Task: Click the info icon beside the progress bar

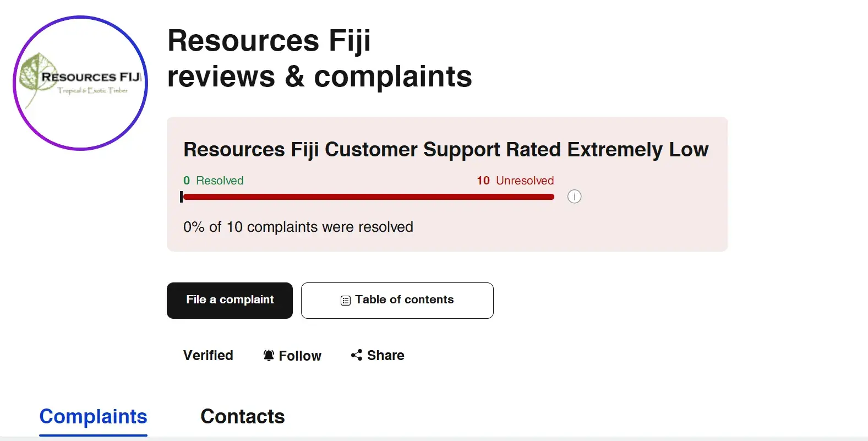Action: click(x=574, y=197)
